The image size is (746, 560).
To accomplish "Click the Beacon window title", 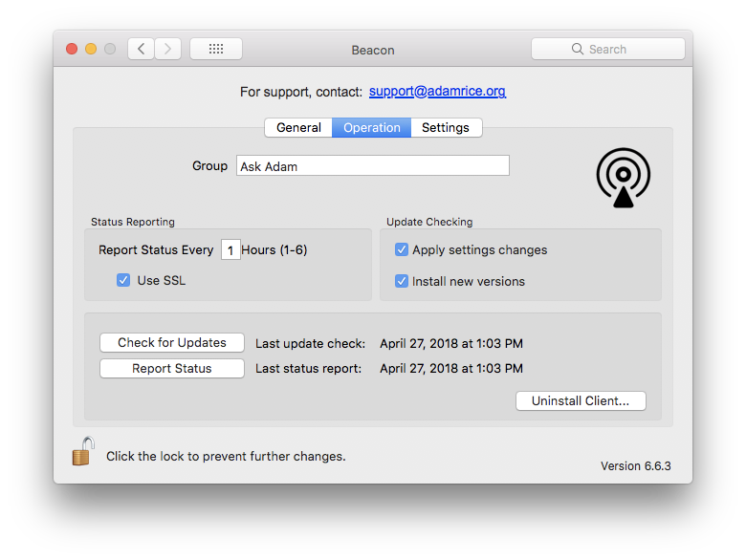I will point(373,50).
